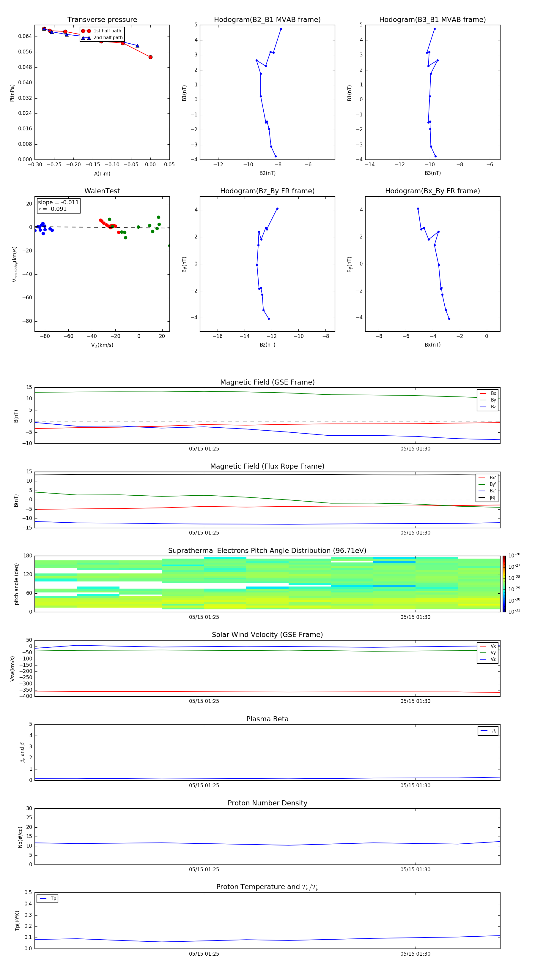Click the '−400' tick on the Vsw axis

(x=26, y=696)
